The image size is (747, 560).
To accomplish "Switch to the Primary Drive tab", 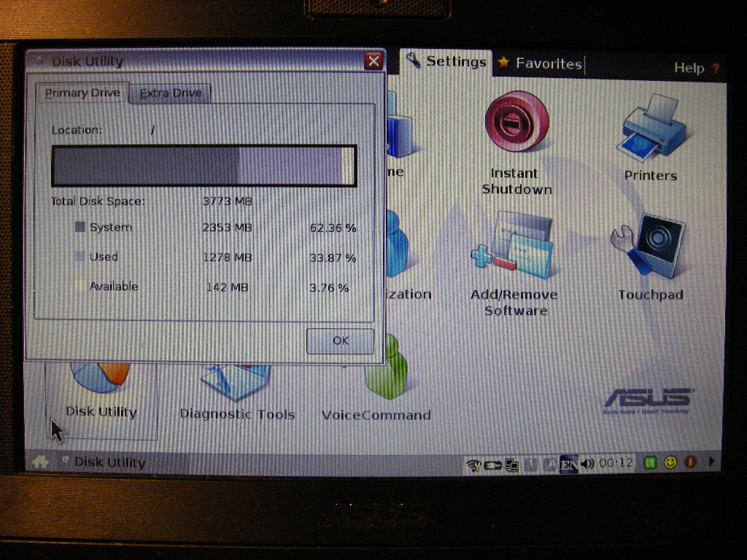I will pyautogui.click(x=82, y=93).
